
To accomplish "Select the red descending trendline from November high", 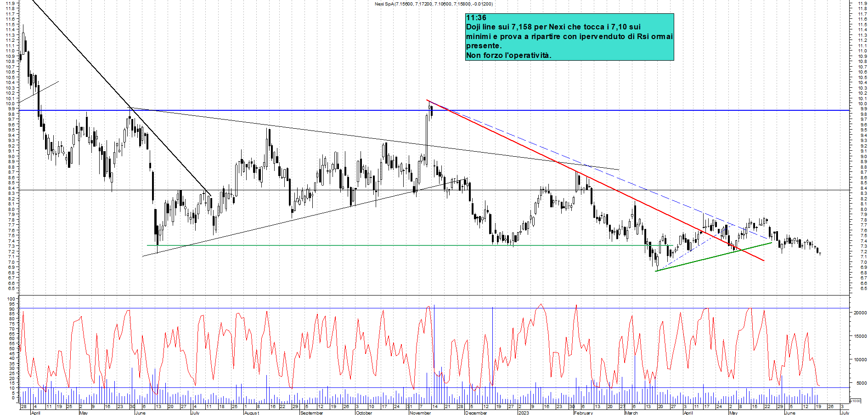I will [x=595, y=180].
